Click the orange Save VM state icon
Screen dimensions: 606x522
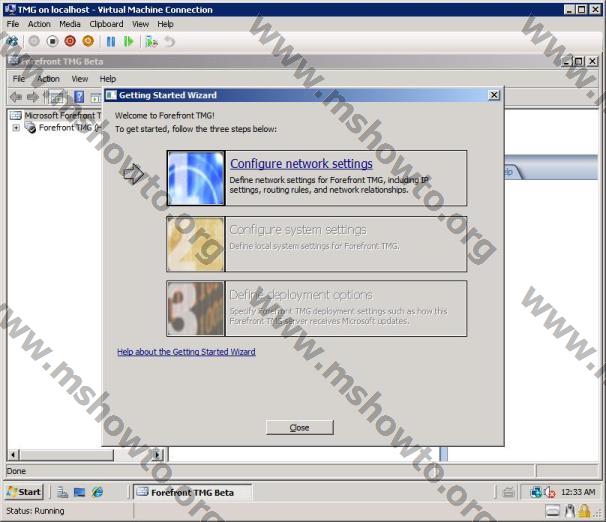pyautogui.click(x=88, y=41)
